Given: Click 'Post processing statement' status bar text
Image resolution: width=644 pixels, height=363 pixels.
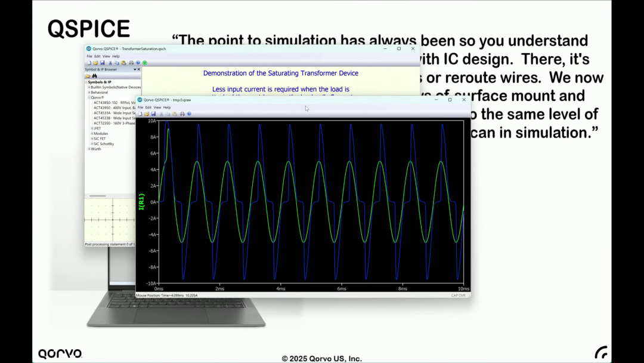Looking at the screenshot, I should click(x=110, y=244).
